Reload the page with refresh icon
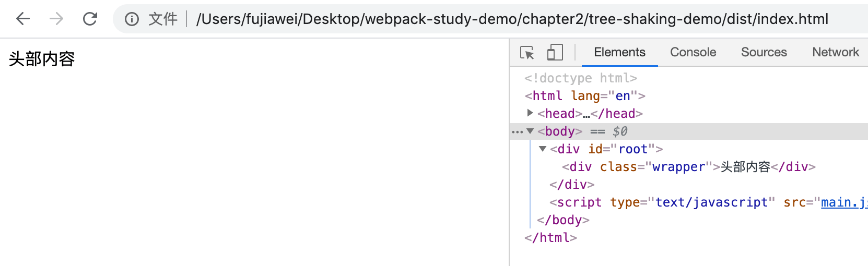The image size is (868, 266). (x=90, y=19)
